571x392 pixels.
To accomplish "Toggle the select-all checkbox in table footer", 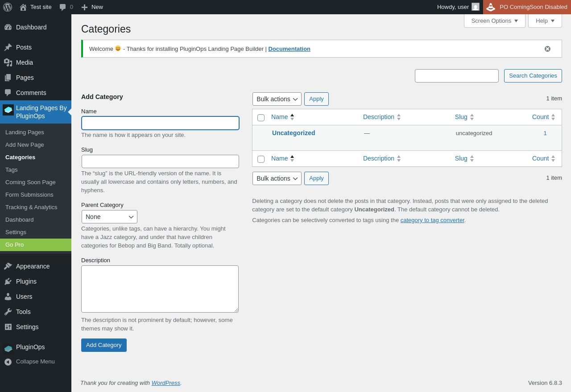I will 261,159.
